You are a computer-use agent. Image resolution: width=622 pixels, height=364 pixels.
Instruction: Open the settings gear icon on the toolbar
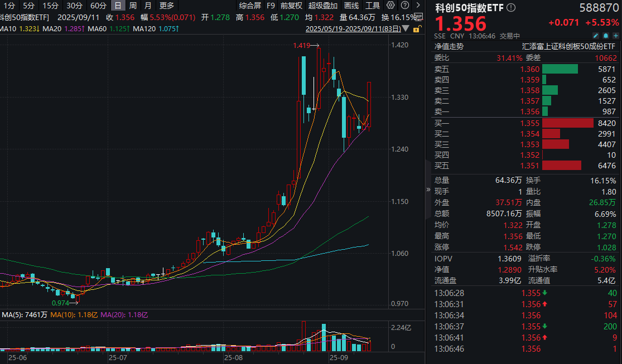click(x=389, y=6)
